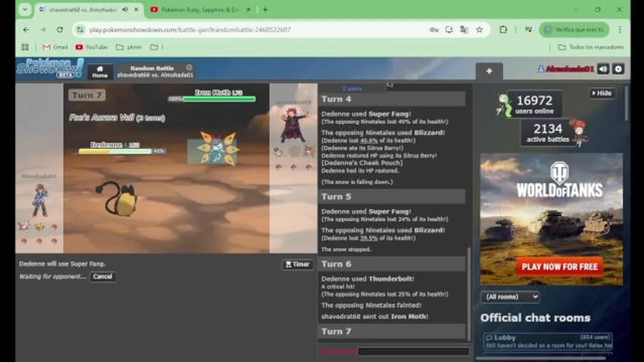
Task: Open a new browser tab
Action: [x=265, y=10]
